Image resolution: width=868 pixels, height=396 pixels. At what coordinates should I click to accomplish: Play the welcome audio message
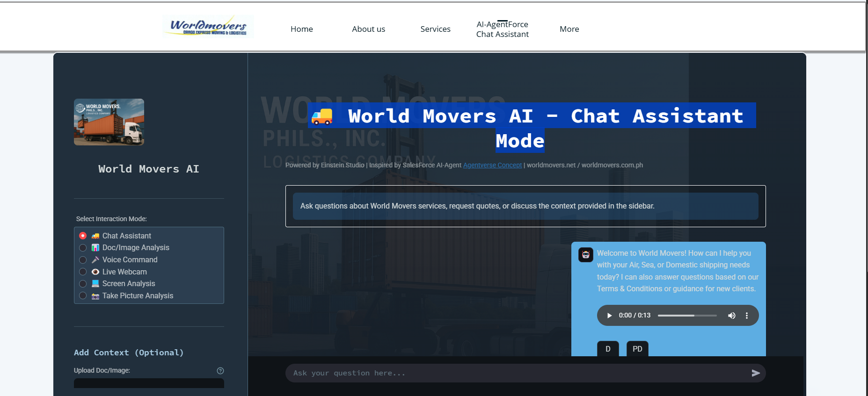pos(609,316)
